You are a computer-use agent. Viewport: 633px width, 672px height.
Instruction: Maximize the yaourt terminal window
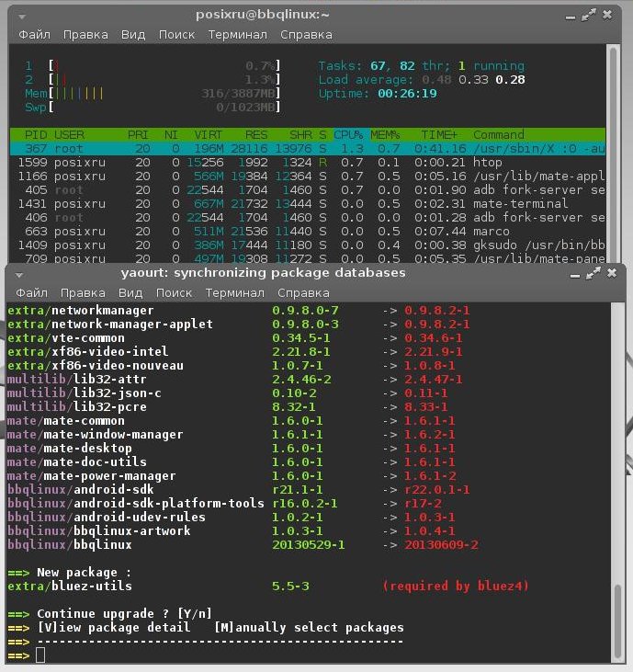[x=593, y=273]
